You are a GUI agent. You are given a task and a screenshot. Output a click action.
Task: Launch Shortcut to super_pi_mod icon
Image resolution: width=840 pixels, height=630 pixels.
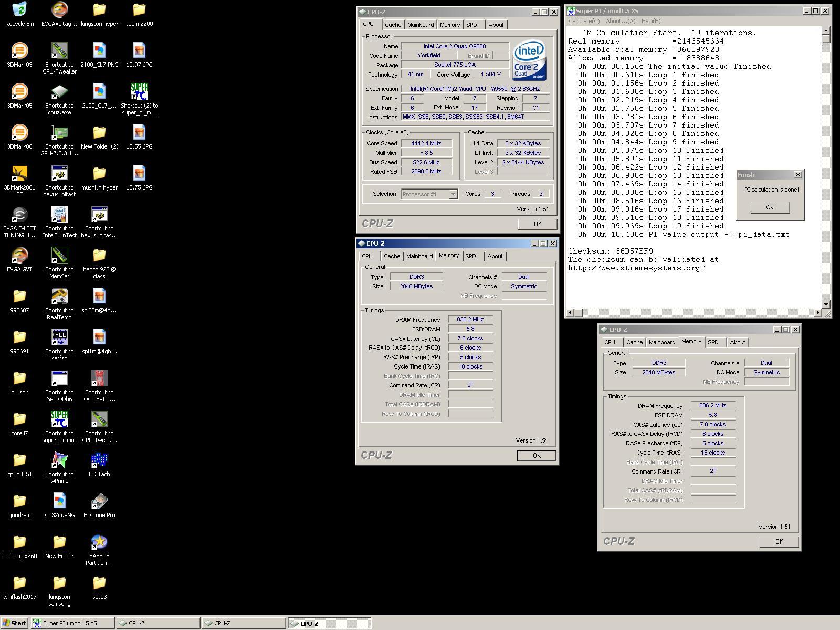pyautogui.click(x=59, y=427)
